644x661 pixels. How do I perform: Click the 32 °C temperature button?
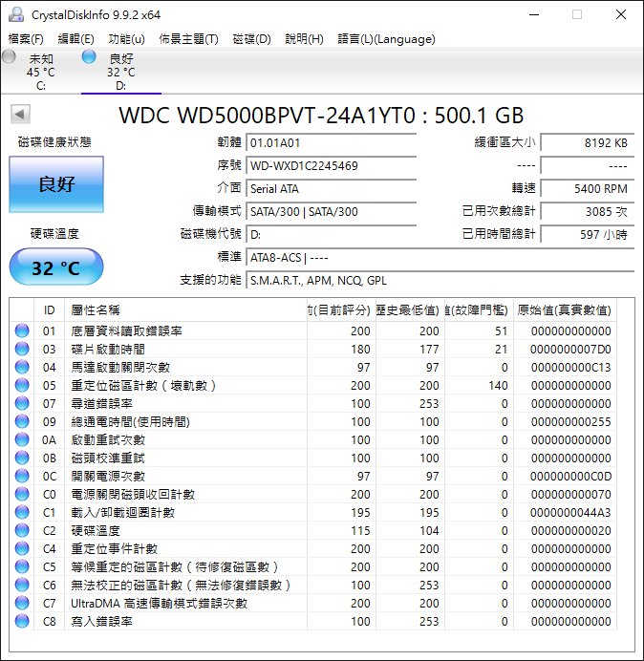56,267
